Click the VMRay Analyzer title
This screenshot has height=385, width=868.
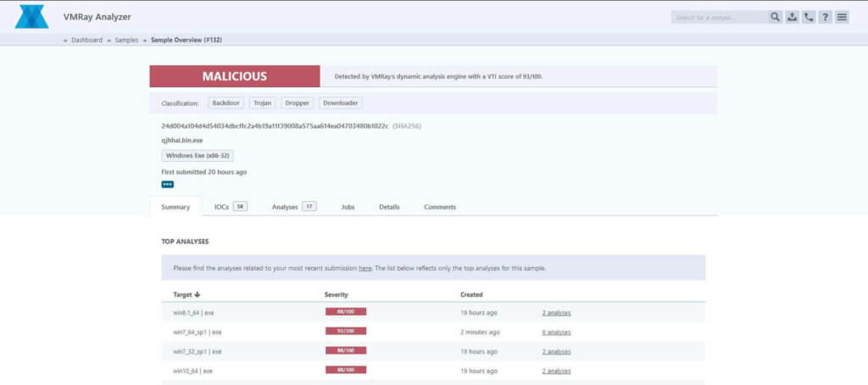(x=97, y=17)
